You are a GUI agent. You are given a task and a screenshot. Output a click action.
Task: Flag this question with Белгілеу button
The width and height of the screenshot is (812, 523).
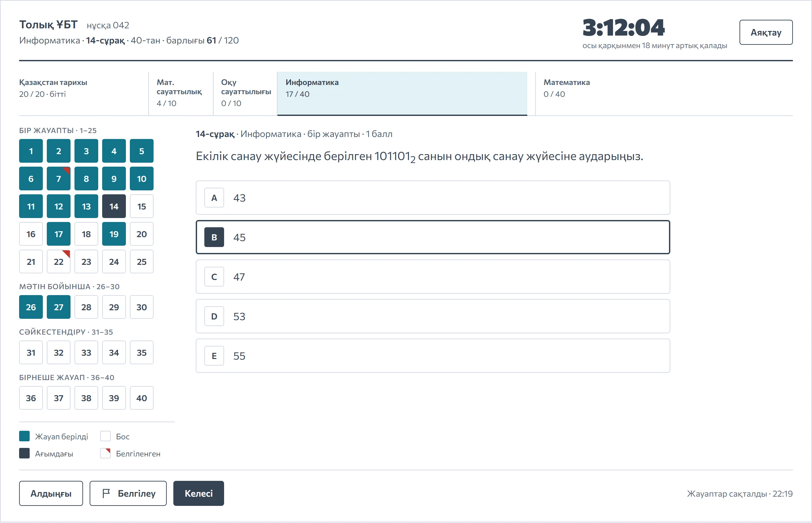(x=128, y=493)
